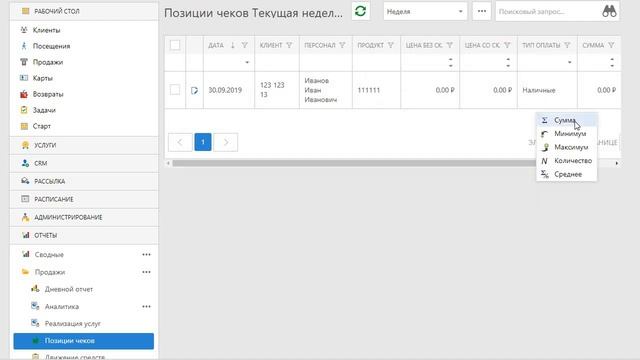The width and height of the screenshot is (640, 360).
Task: Expand the Тип оплаты filter row dropdown
Action: pyautogui.click(x=569, y=62)
